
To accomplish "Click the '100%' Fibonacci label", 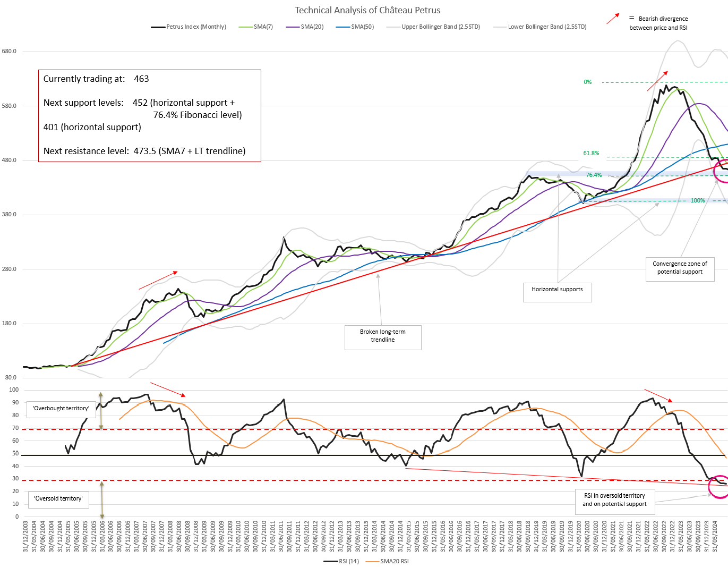I will pos(698,200).
